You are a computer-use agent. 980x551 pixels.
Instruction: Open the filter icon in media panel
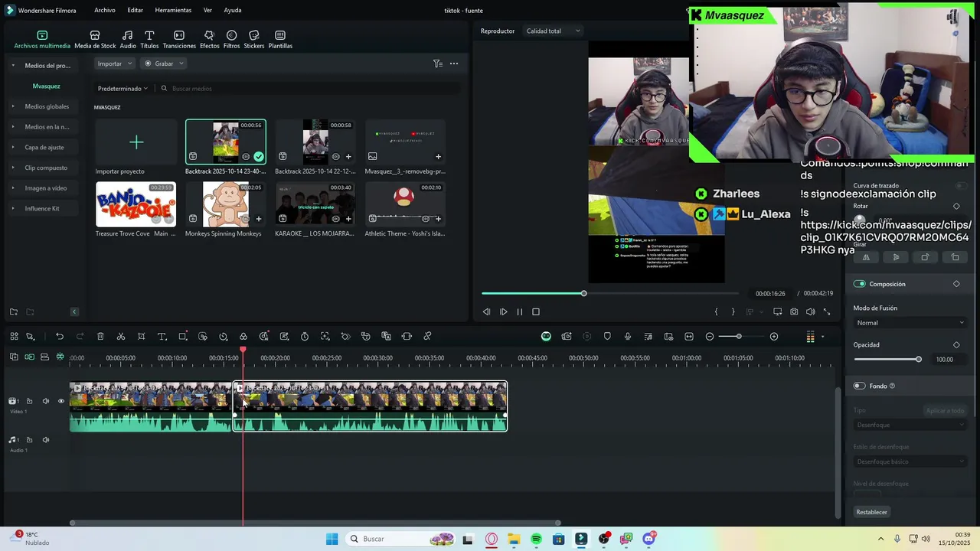tap(437, 64)
